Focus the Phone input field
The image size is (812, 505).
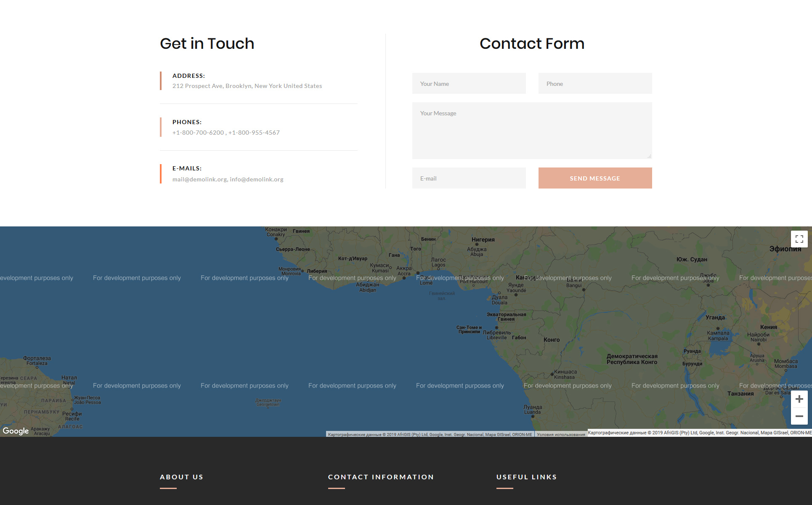coord(595,84)
